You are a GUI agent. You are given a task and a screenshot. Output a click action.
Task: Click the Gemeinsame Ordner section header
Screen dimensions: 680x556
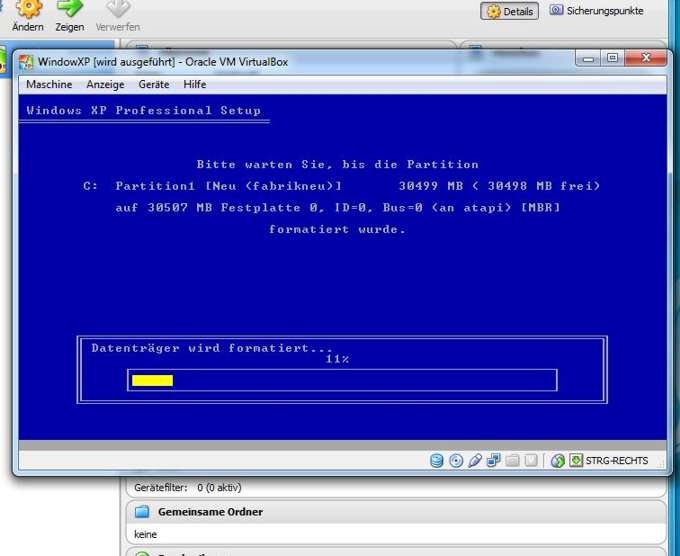click(x=396, y=512)
